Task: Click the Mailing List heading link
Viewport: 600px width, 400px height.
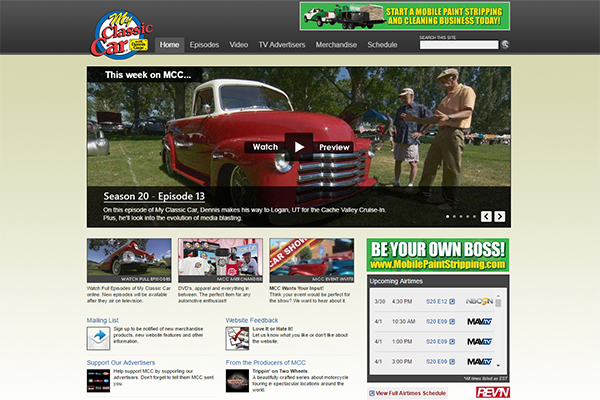Action: pos(103,320)
